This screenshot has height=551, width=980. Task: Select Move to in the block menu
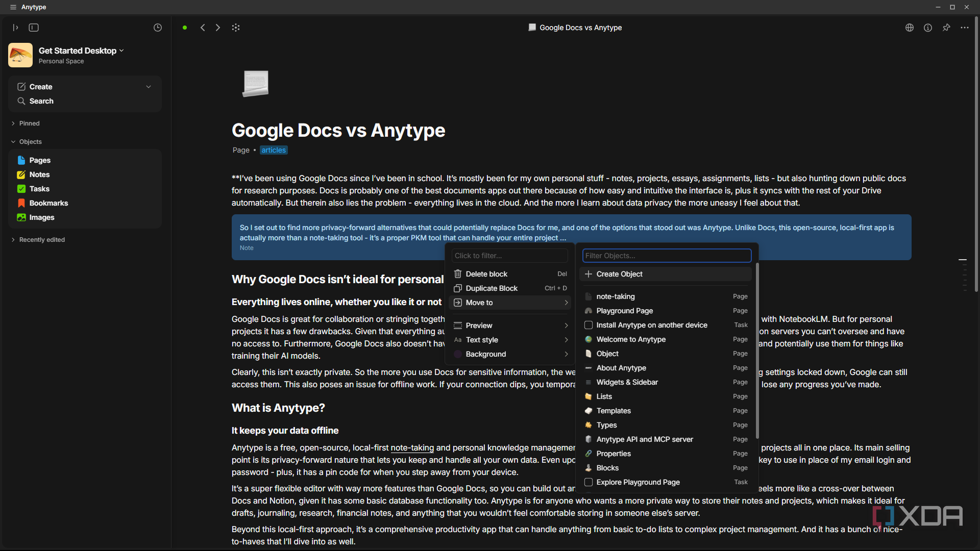point(510,303)
